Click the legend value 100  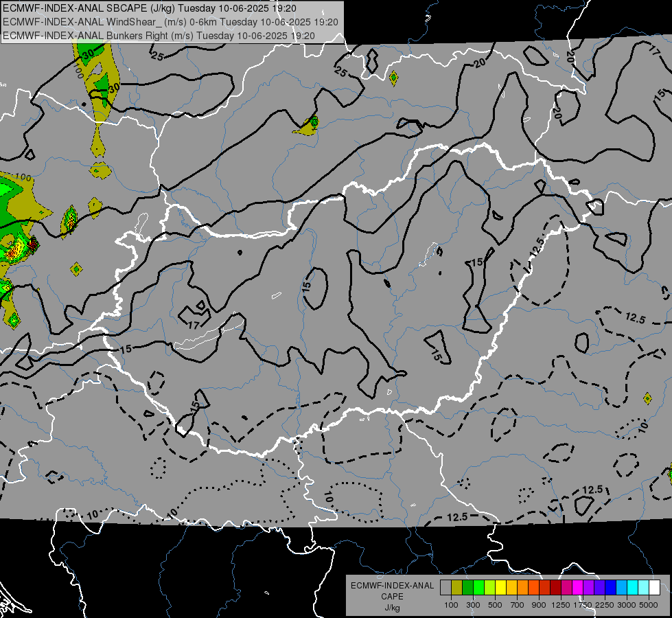(x=451, y=605)
